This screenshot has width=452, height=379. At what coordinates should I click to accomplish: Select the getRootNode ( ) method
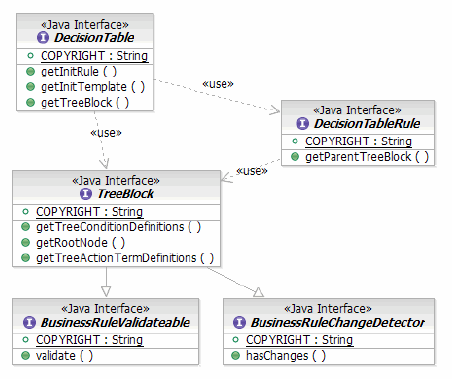80,243
